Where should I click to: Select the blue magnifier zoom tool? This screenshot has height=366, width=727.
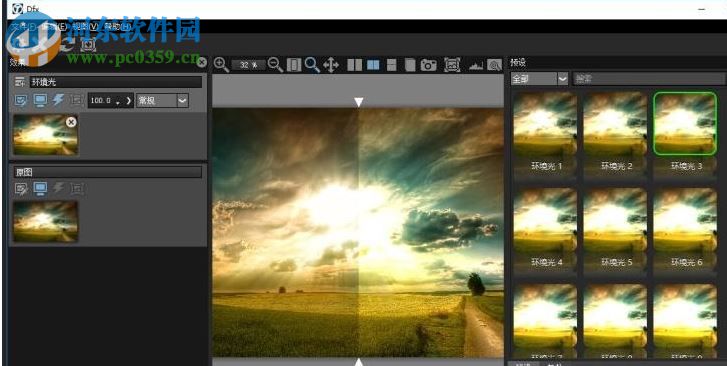312,65
